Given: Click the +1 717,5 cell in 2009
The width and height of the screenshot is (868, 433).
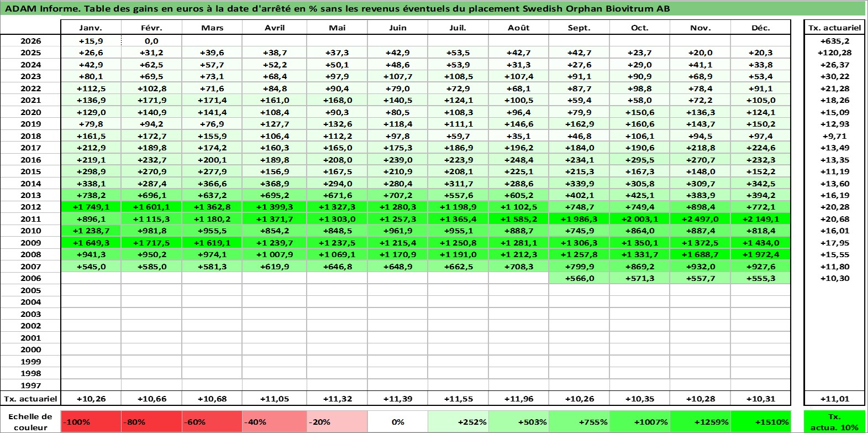Looking at the screenshot, I should (151, 243).
